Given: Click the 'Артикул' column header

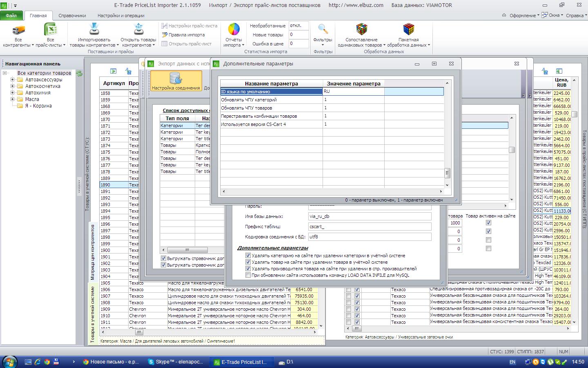Looking at the screenshot, I should [114, 83].
